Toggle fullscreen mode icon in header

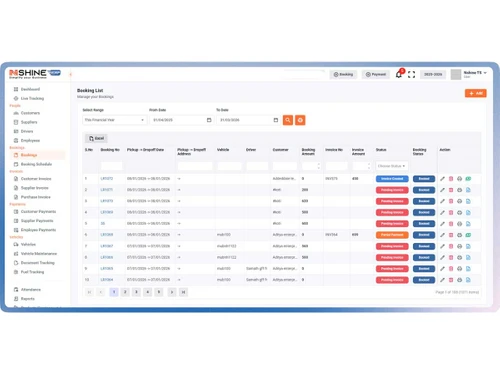(411, 74)
